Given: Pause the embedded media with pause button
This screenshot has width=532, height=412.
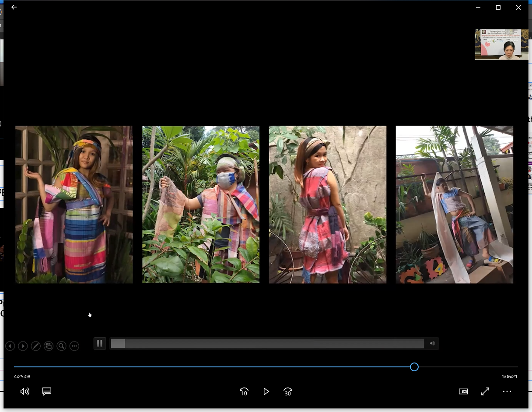Looking at the screenshot, I should [100, 343].
